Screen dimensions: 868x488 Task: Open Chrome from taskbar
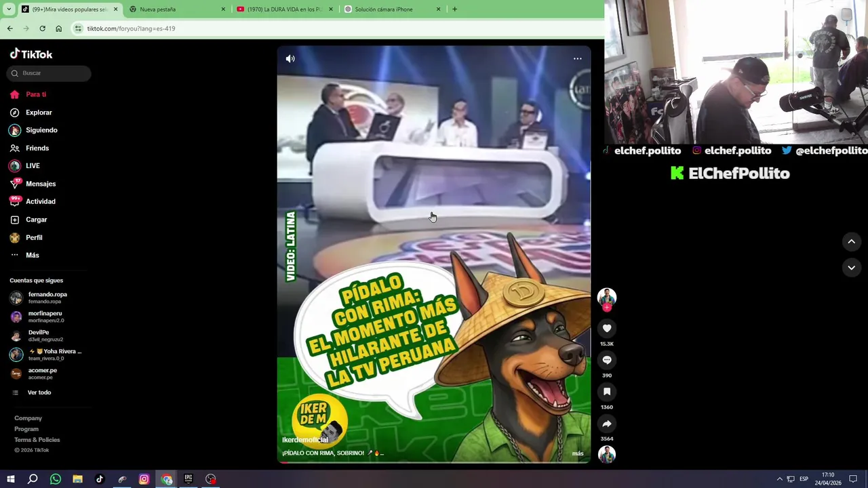pyautogui.click(x=167, y=479)
